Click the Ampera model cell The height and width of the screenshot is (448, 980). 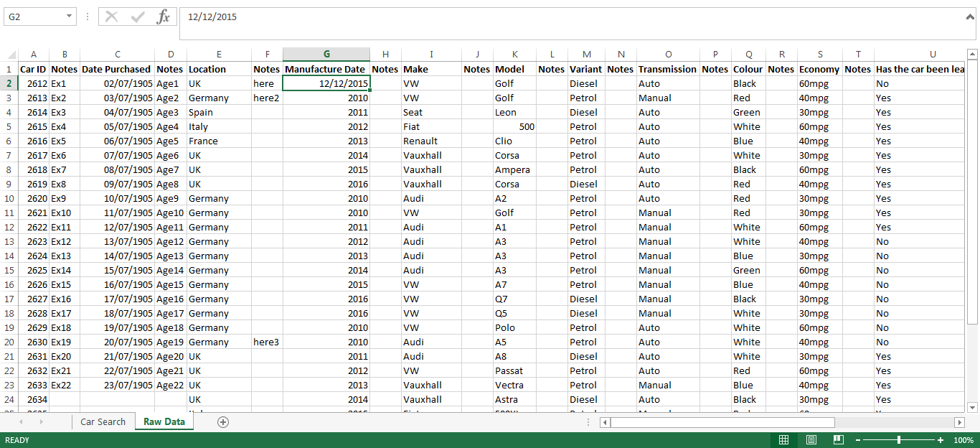(514, 169)
